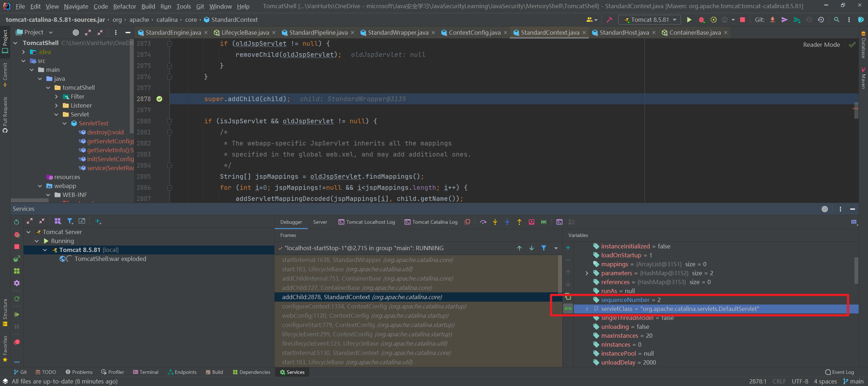Viewport: 868px width, 386px height.
Task: Open the Evaluate Expression console
Action: coord(559,222)
